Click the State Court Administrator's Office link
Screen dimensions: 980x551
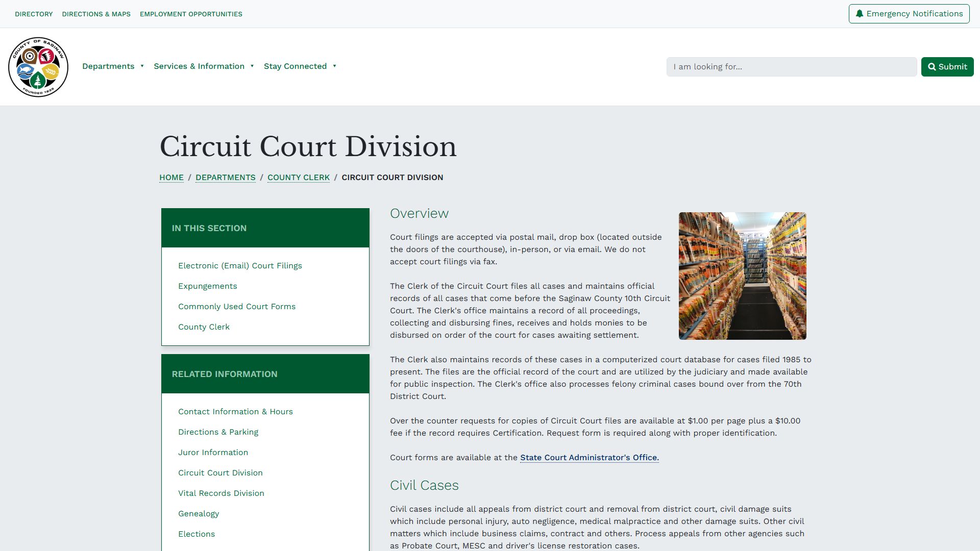(x=589, y=458)
